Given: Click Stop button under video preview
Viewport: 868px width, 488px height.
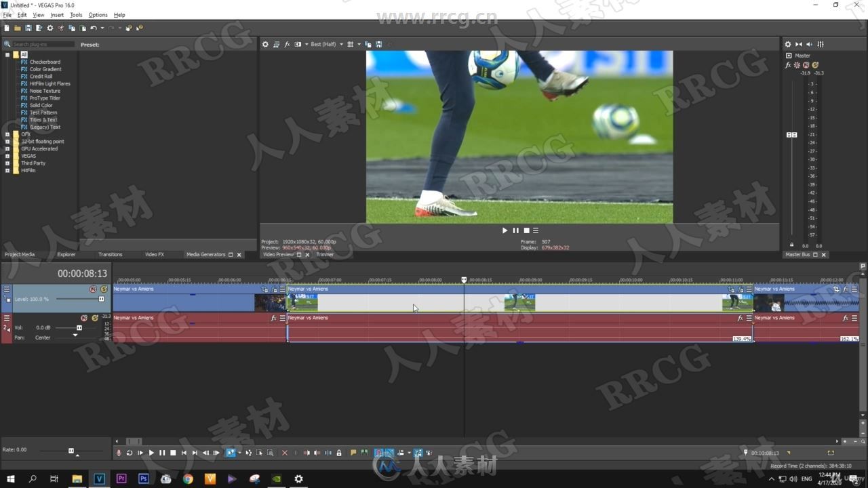Looking at the screenshot, I should [x=526, y=230].
